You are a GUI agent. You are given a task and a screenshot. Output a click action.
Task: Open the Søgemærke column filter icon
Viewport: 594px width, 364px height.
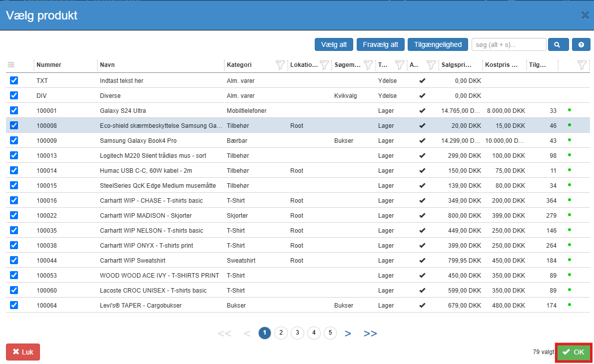368,65
